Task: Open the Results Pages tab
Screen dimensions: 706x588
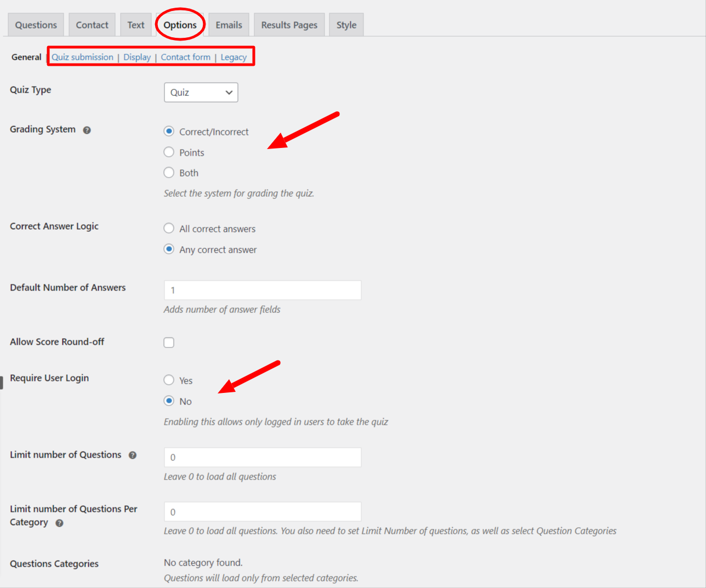Action: (289, 25)
